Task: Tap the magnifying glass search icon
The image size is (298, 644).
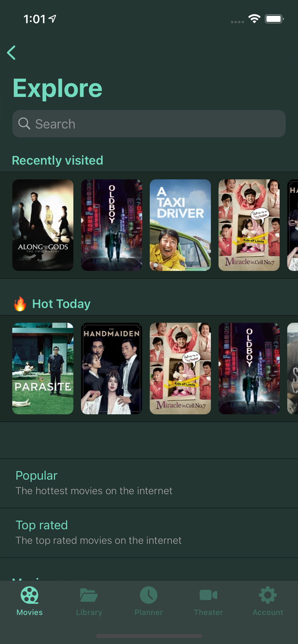Action: [24, 123]
